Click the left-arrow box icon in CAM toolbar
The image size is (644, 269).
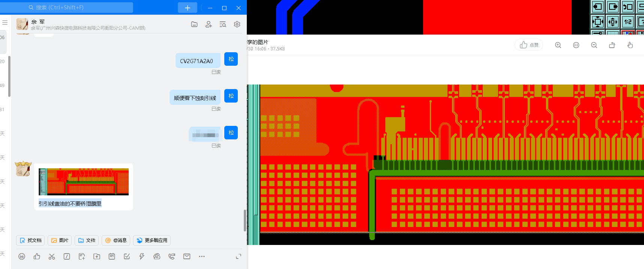coord(598,7)
